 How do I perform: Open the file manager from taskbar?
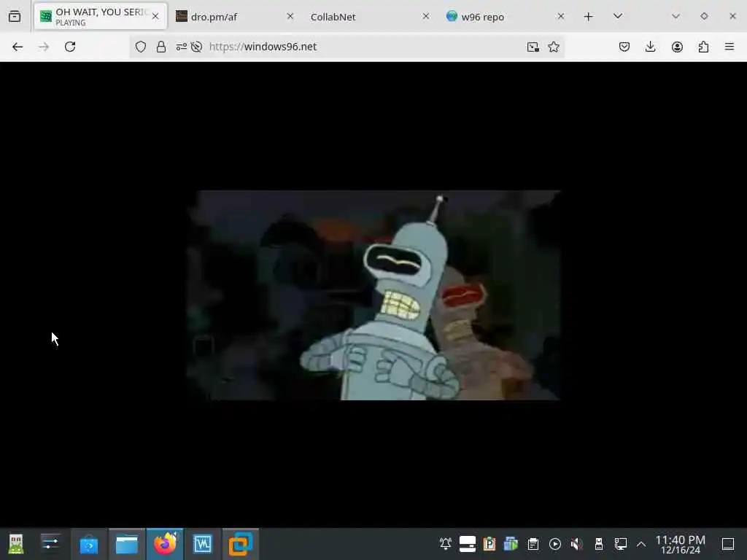point(127,544)
